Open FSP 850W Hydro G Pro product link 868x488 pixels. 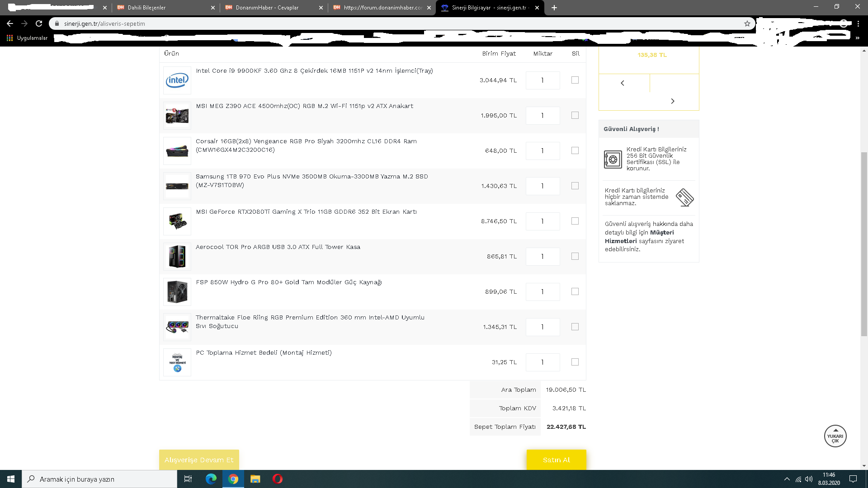coord(289,282)
